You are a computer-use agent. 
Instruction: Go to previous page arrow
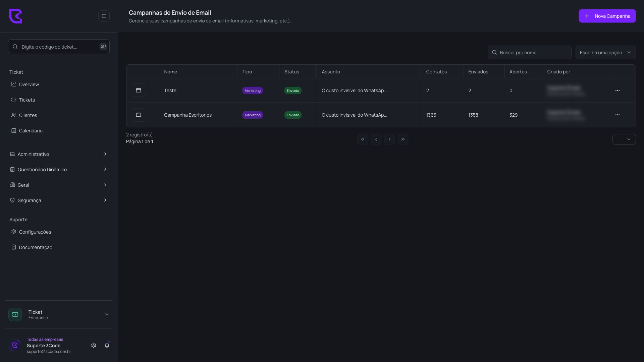coord(376,139)
